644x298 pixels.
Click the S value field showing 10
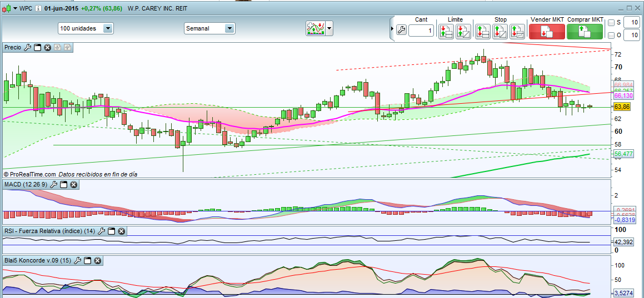click(631, 23)
